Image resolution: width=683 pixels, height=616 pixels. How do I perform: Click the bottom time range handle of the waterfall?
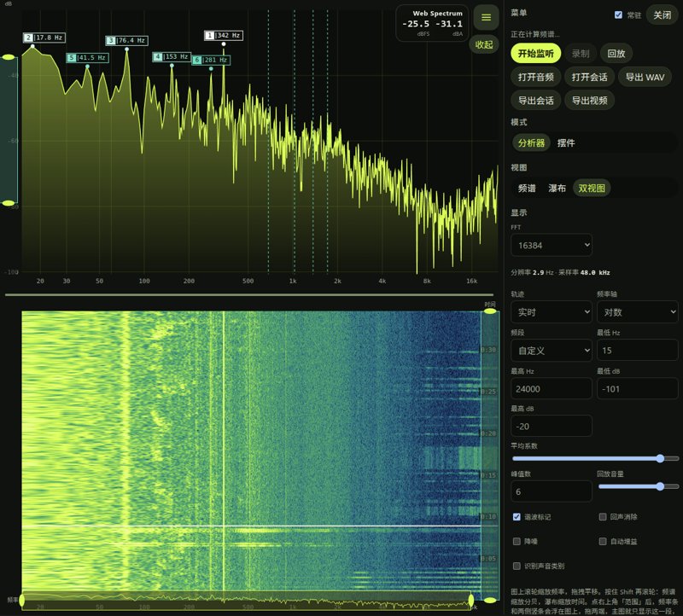[490, 601]
